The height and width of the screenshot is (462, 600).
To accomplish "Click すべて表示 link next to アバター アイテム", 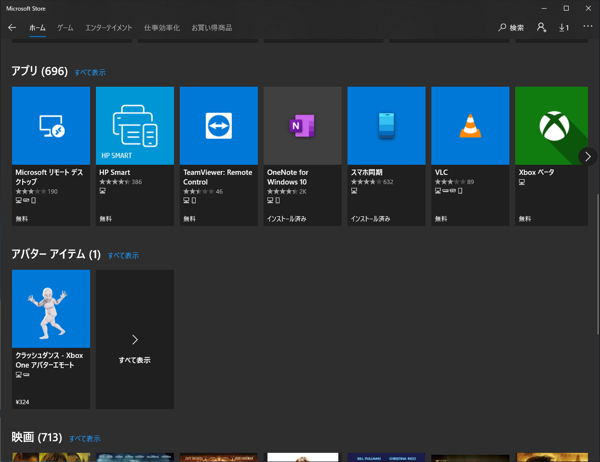I will [x=123, y=255].
